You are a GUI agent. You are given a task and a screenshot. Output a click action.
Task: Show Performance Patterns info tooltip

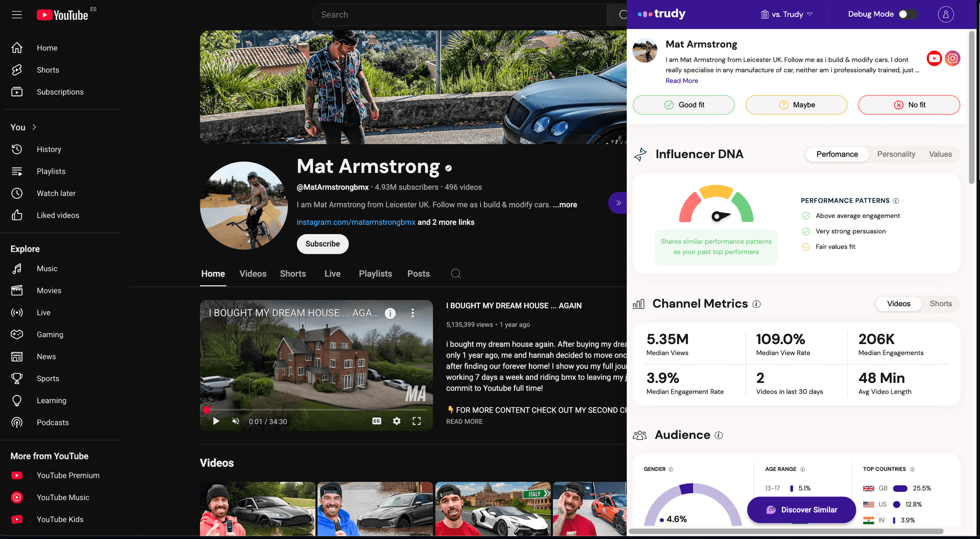click(x=896, y=201)
